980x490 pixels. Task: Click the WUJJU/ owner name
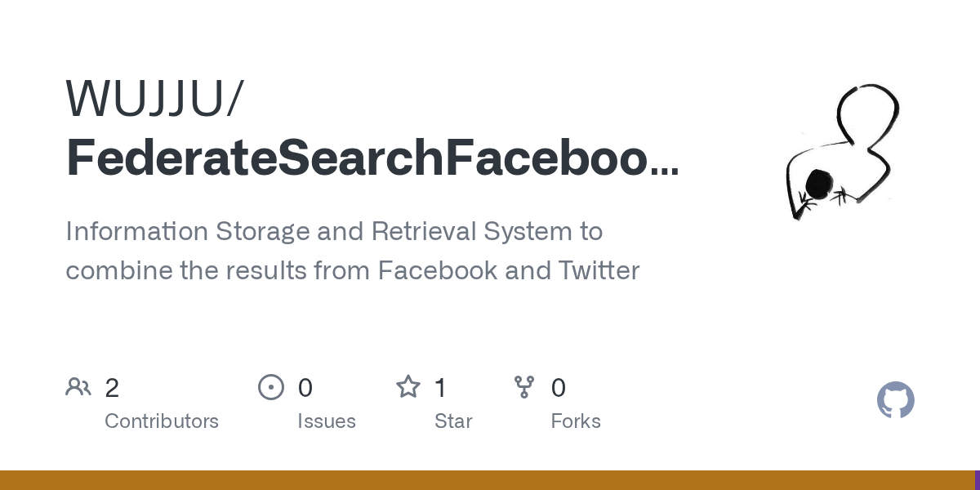[154, 98]
